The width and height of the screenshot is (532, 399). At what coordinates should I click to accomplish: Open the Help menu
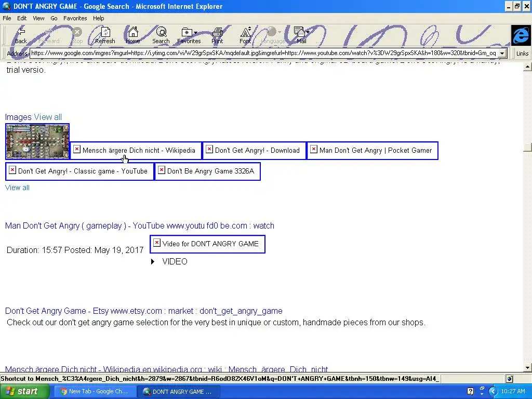tap(98, 18)
